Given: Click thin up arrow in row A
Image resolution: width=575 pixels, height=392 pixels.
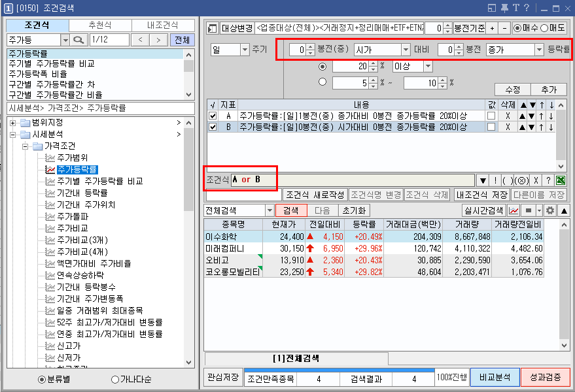Looking at the screenshot, I should point(542,116).
